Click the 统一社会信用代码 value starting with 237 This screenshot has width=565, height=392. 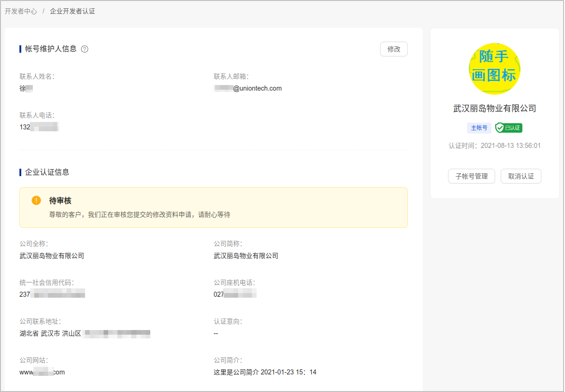pyautogui.click(x=52, y=294)
